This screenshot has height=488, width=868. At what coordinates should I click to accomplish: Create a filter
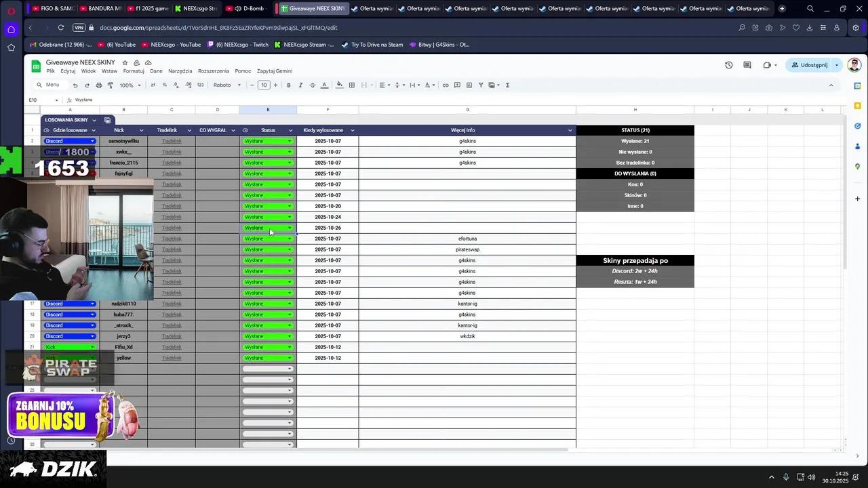pyautogui.click(x=481, y=85)
